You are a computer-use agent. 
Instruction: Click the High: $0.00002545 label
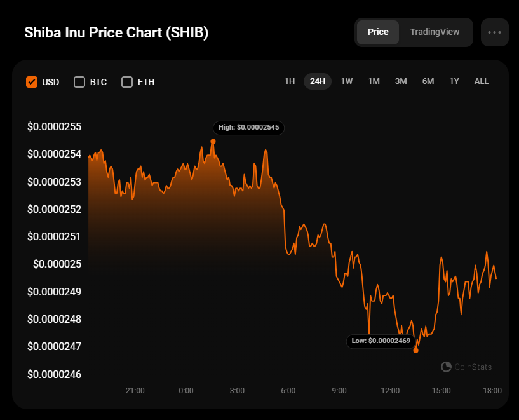point(248,128)
